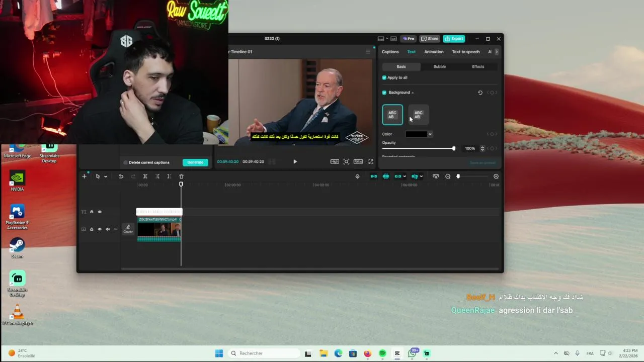Screen dimensions: 644x362
Task: Open the Ratio setting
Action: [x=358, y=161]
